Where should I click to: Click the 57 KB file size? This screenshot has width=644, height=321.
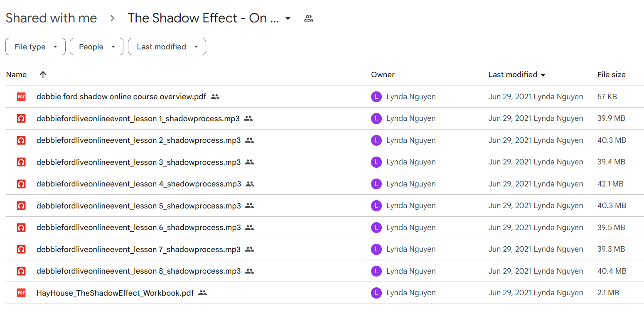click(607, 97)
